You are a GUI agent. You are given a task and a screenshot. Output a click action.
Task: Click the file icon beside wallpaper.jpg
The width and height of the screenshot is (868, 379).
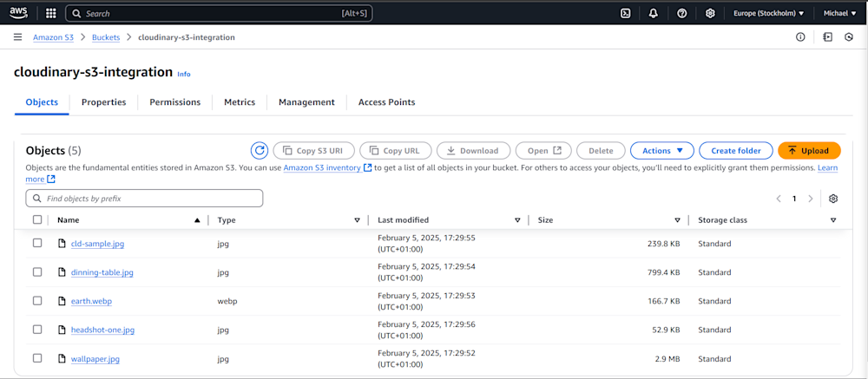62,358
